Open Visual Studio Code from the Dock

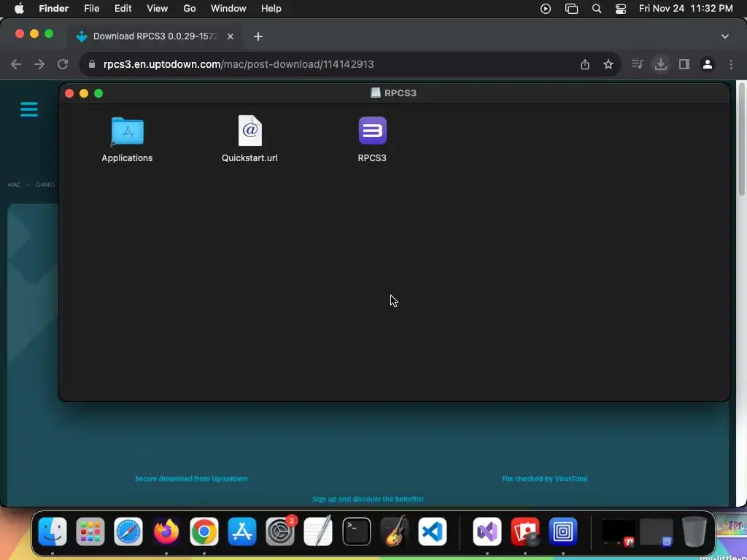click(x=433, y=532)
